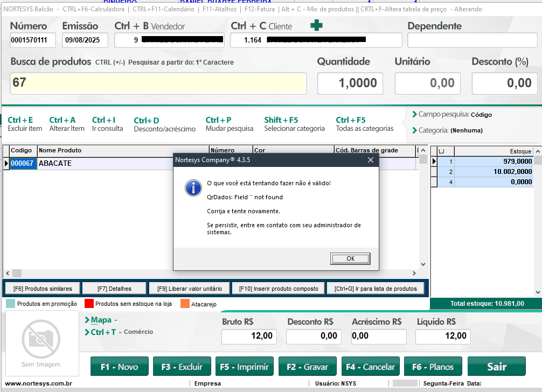542x392 pixels.
Task: Click the blue info icon in dialog
Action: [x=193, y=187]
